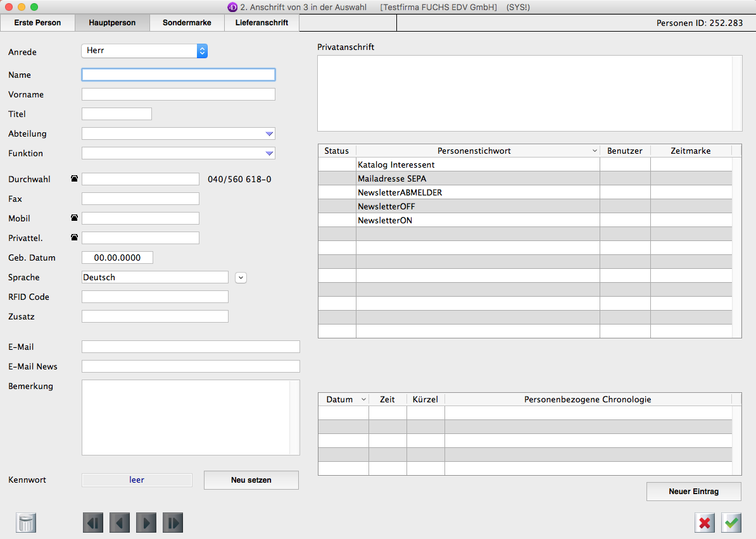This screenshot has height=539, width=756.
Task: Expand the Funktion dropdown arrow
Action: click(x=269, y=154)
